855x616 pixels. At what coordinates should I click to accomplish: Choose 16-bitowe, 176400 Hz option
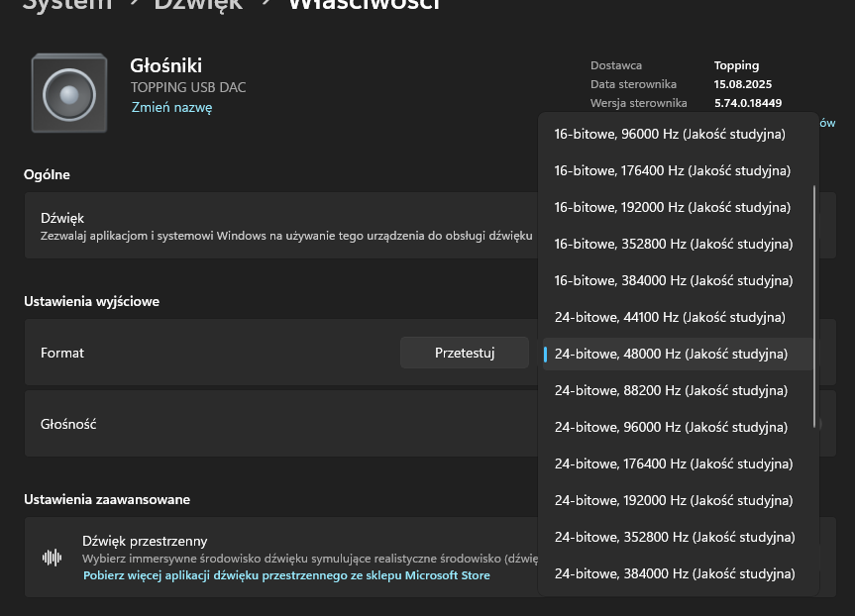point(673,170)
